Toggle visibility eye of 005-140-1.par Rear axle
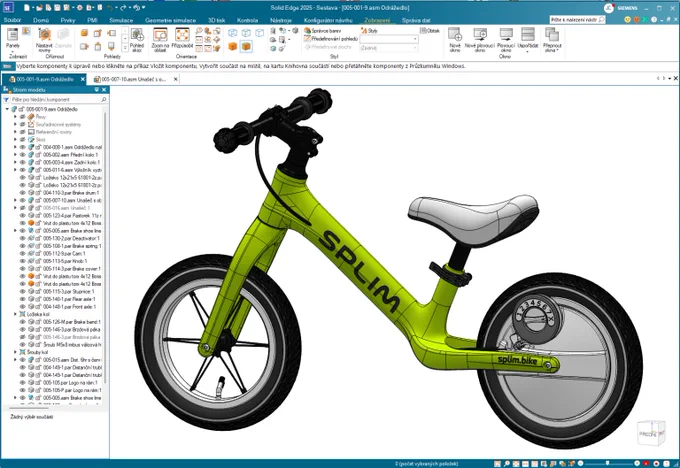 tap(23, 299)
